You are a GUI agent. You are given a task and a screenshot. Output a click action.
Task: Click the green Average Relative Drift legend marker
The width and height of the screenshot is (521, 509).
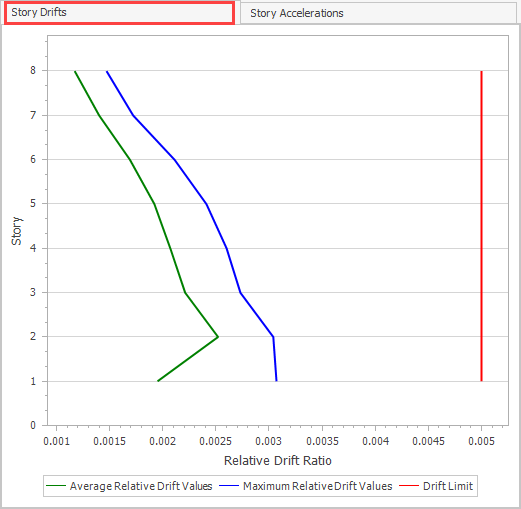pos(56,486)
